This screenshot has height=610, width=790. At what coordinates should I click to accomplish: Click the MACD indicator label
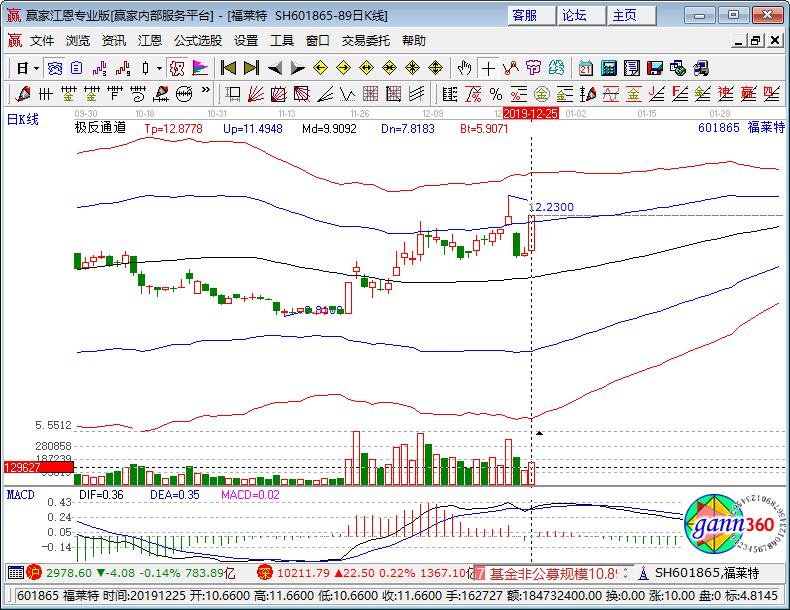tap(21, 495)
